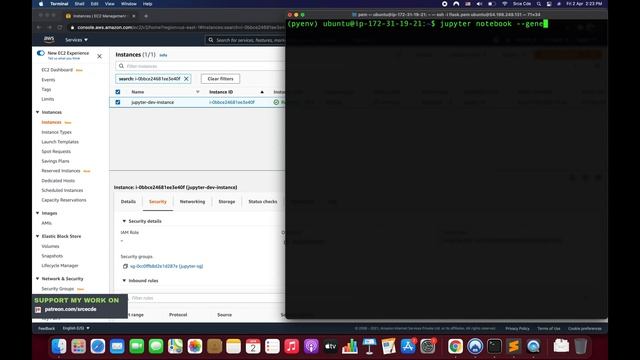640x360 pixels.
Task: Open the AWS Services dropdown
Action: [x=76, y=40]
